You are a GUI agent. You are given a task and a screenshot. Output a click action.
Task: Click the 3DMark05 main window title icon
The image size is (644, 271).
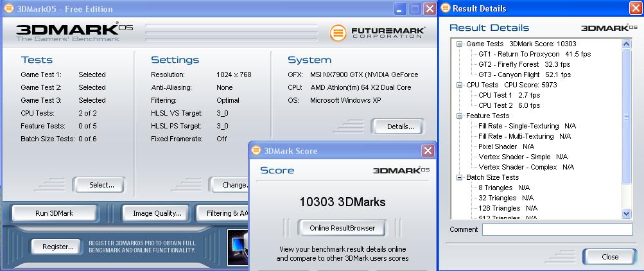pos(9,8)
